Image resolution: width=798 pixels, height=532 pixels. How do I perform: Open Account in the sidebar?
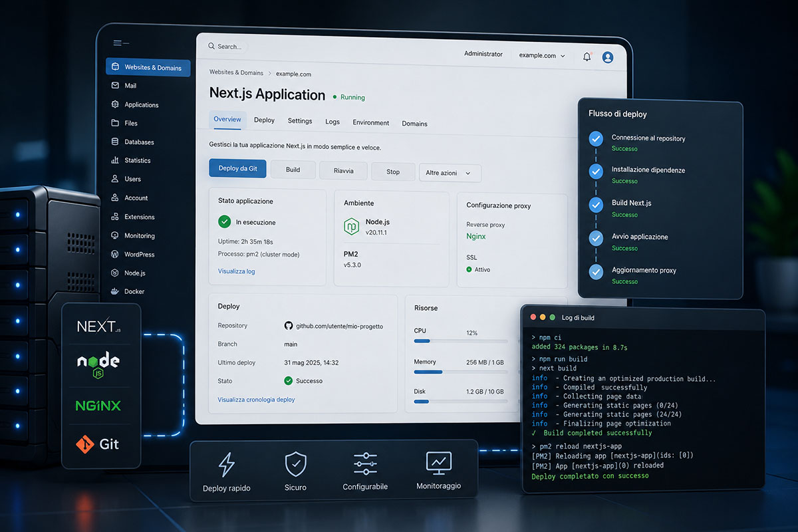point(129,198)
